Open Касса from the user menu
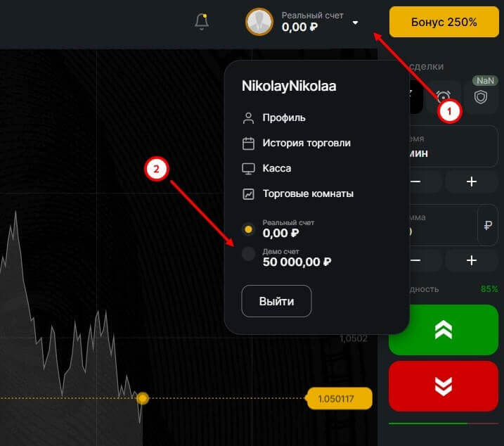The height and width of the screenshot is (446, 504). coord(276,168)
